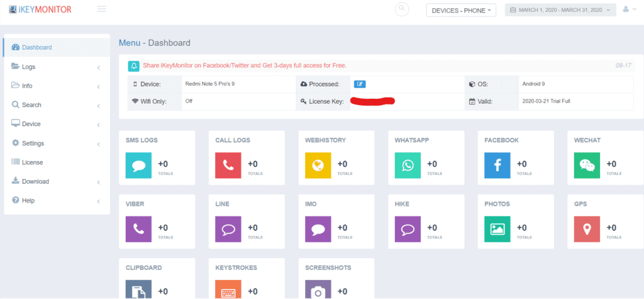
Task: Click the PHOTOS card title
Action: (x=497, y=204)
